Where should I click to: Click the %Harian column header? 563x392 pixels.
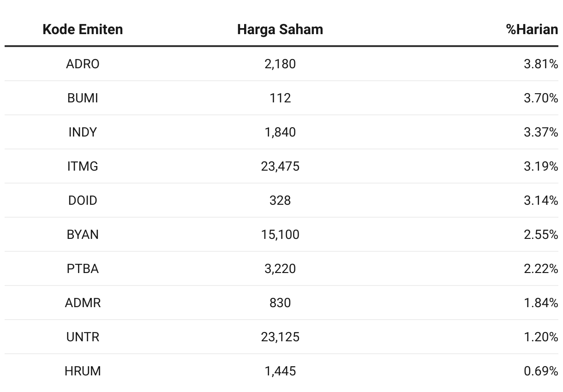click(x=532, y=30)
